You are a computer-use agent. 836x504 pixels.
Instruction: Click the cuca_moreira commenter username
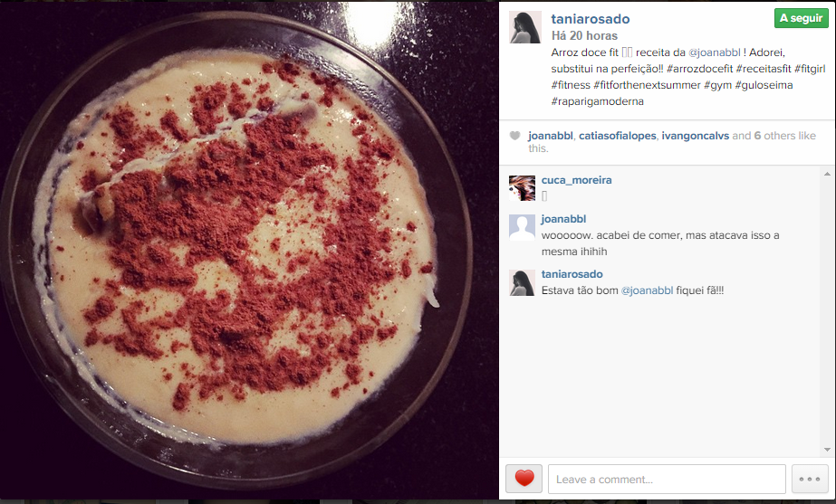click(x=576, y=180)
